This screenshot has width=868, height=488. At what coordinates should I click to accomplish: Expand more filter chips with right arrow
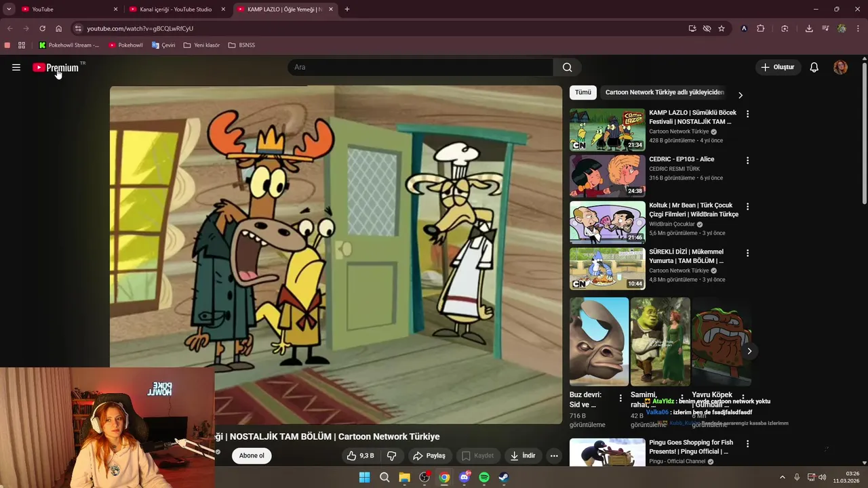pyautogui.click(x=741, y=95)
